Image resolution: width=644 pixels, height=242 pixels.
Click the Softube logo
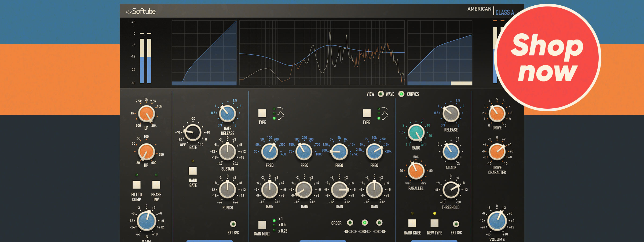point(141,11)
